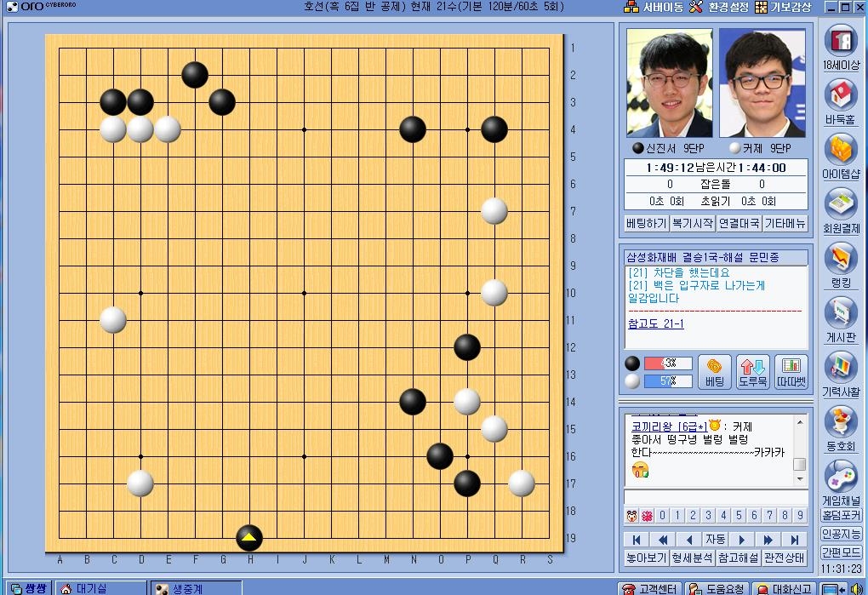Image resolution: width=868 pixels, height=595 pixels.
Task: Click the 형세분석 position analysis button
Action: coord(691,558)
